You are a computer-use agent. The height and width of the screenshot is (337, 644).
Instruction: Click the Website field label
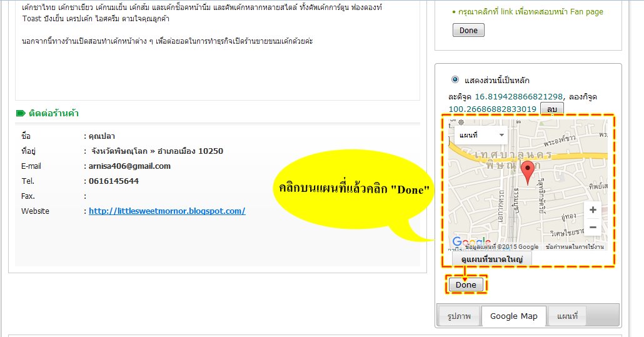pyautogui.click(x=35, y=211)
